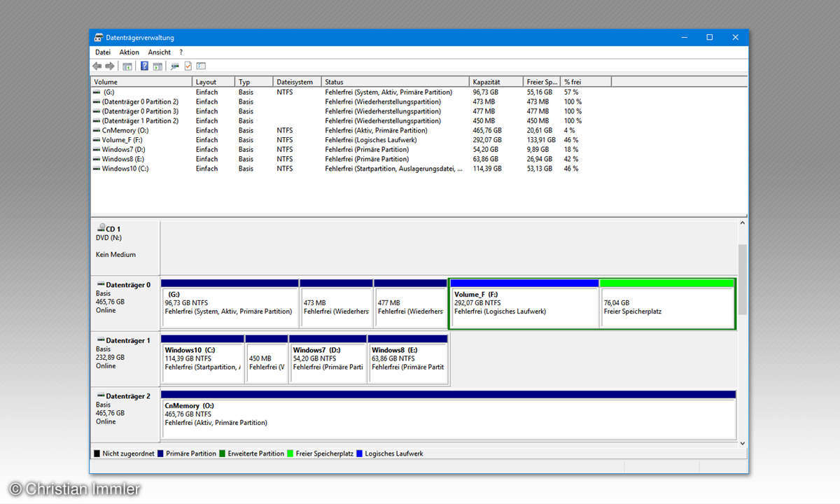840x504 pixels.
Task: Sort by the Layout column header
Action: pyautogui.click(x=213, y=82)
